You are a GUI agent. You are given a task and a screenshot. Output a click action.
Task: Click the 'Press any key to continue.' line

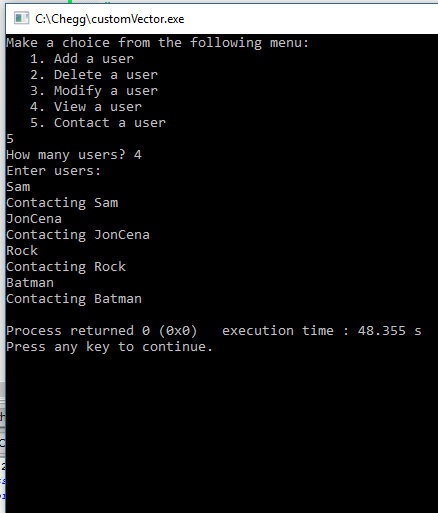click(109, 347)
